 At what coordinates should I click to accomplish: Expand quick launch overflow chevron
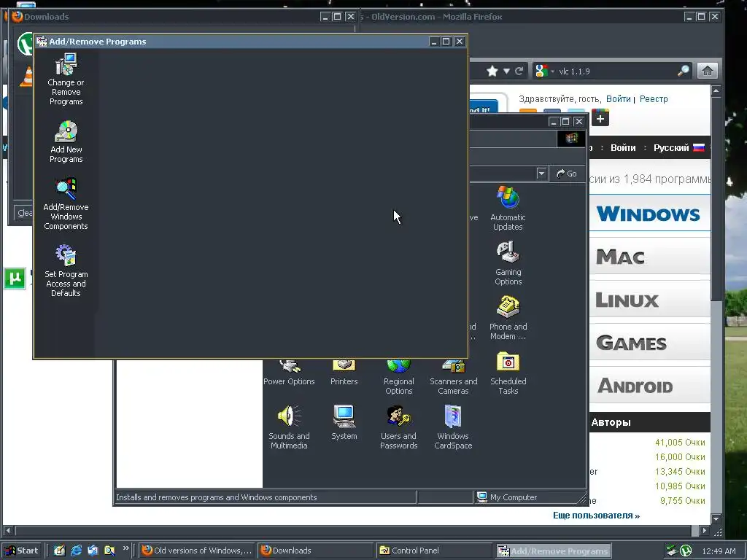(125, 548)
